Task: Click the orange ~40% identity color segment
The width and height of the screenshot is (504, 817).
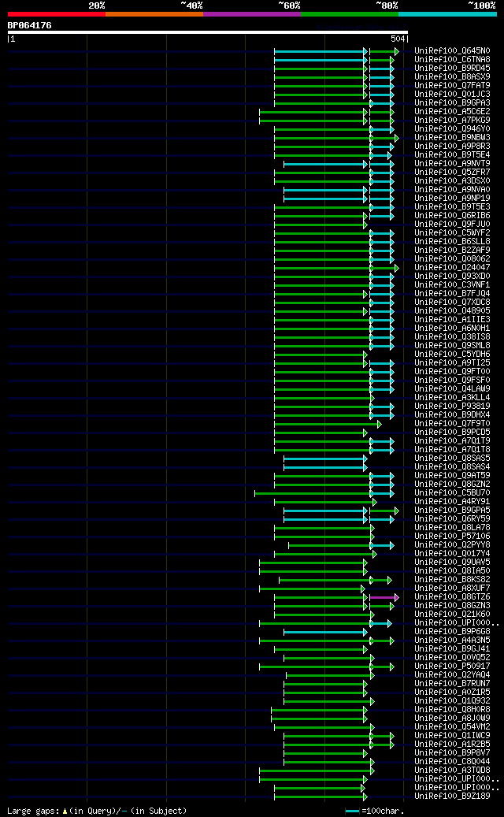Action: click(154, 14)
